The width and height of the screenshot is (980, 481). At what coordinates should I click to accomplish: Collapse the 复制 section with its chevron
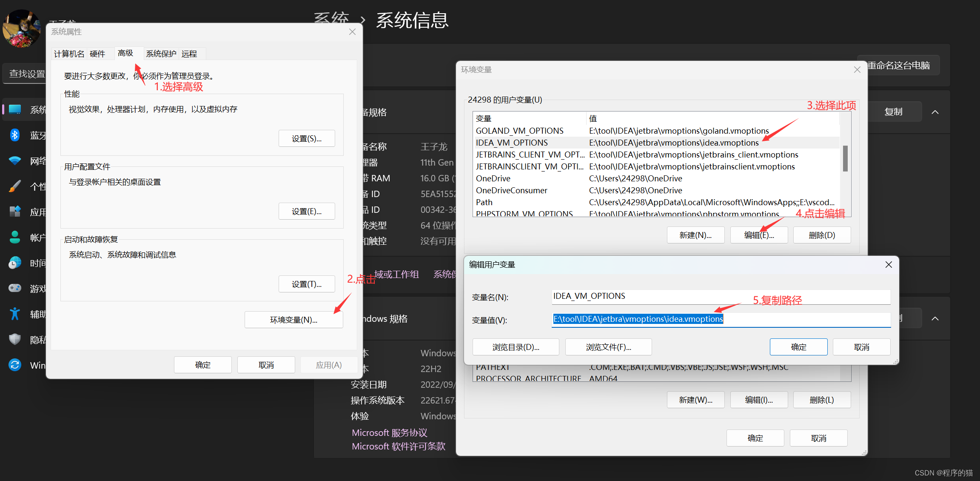(x=934, y=112)
